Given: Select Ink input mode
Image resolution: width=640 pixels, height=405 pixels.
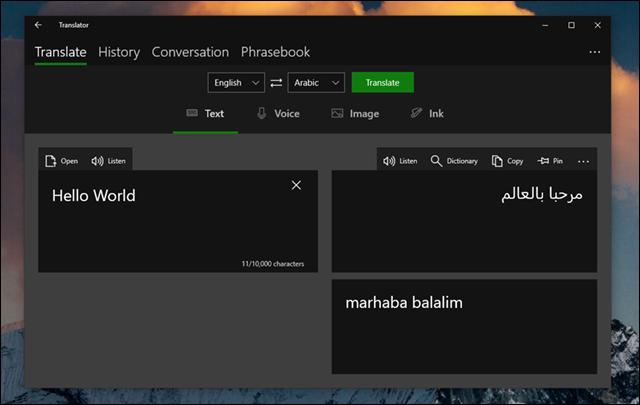Looking at the screenshot, I should click(x=427, y=114).
